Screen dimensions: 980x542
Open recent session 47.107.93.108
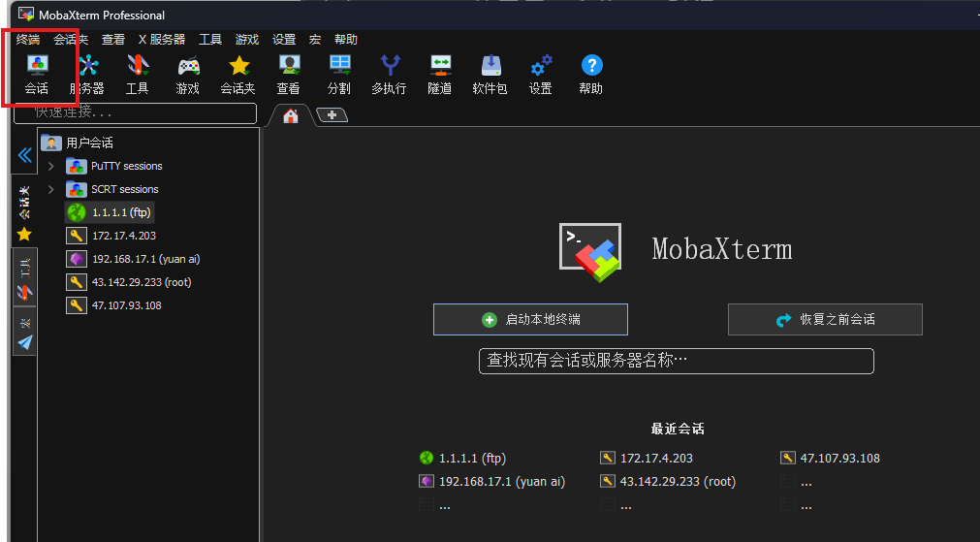(x=830, y=459)
